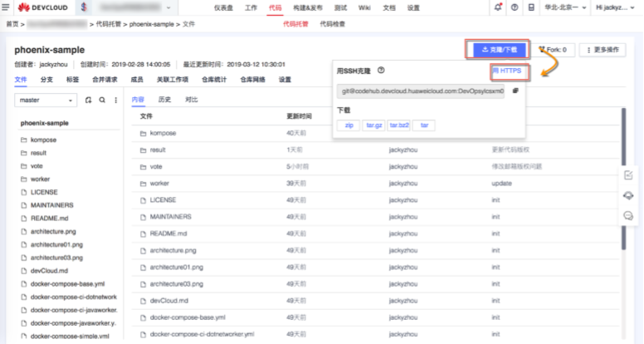Click the customer service headset icon
Screen dimensions: 644x344
click(x=628, y=195)
